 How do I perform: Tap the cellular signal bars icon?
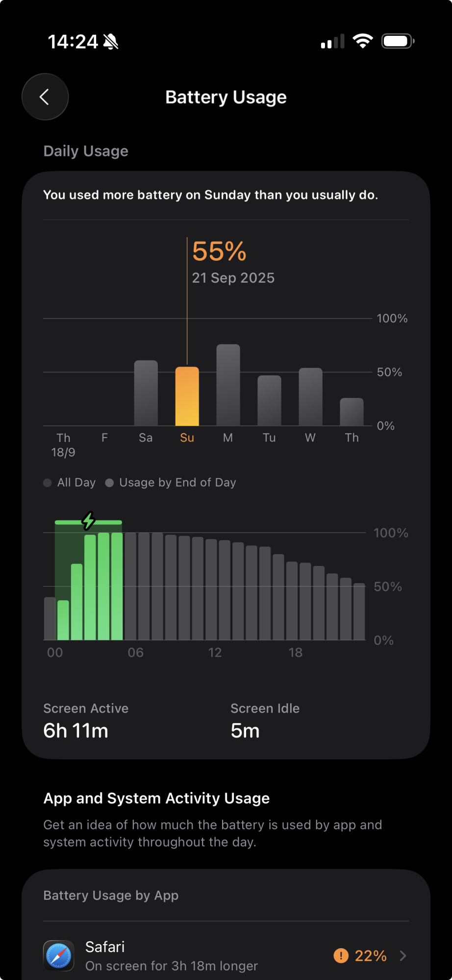click(332, 42)
